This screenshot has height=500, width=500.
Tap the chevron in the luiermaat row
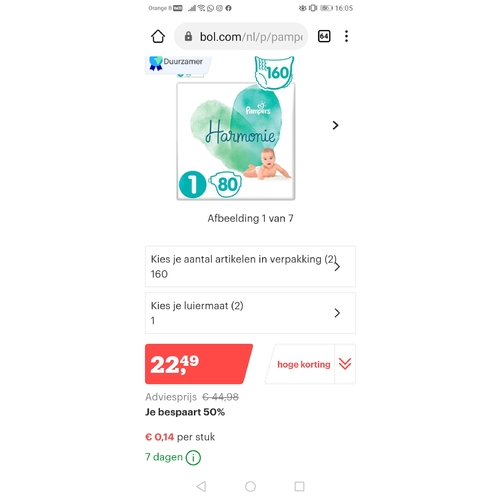(337, 313)
